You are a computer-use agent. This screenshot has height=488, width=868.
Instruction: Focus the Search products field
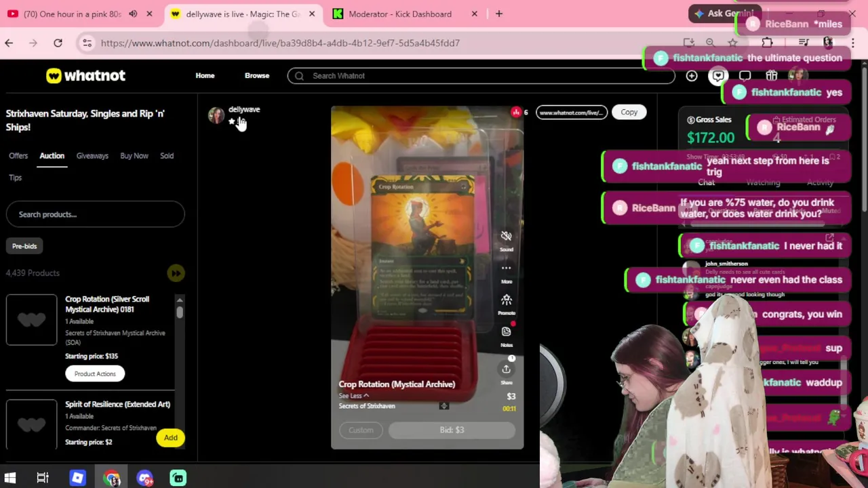point(95,214)
